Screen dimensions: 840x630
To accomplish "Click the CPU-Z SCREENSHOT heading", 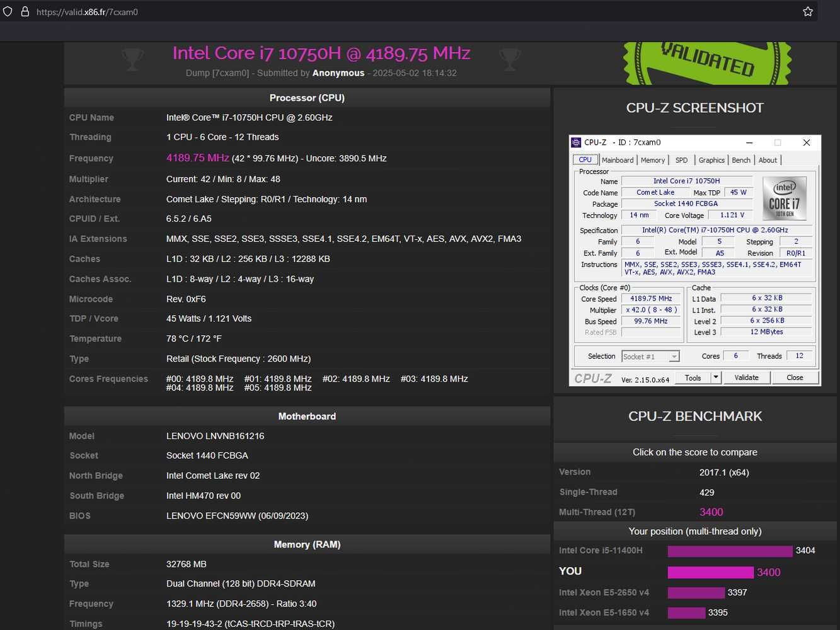I will 694,108.
